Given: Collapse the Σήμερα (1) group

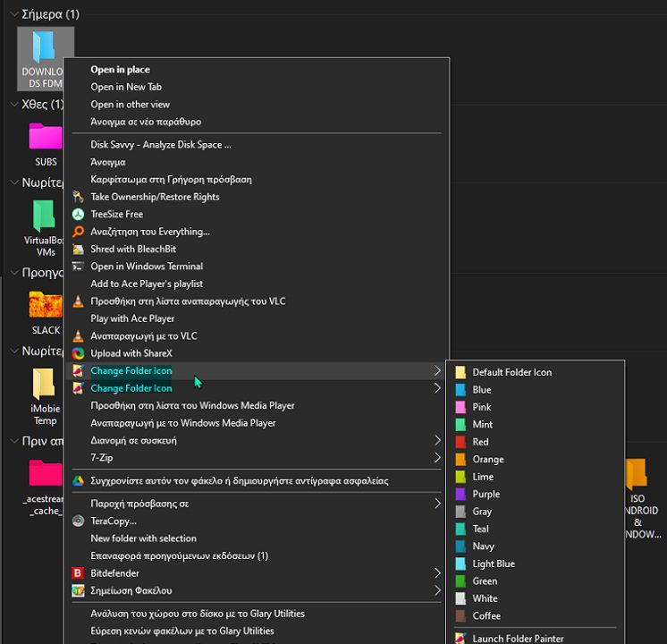Looking at the screenshot, I should coord(14,14).
